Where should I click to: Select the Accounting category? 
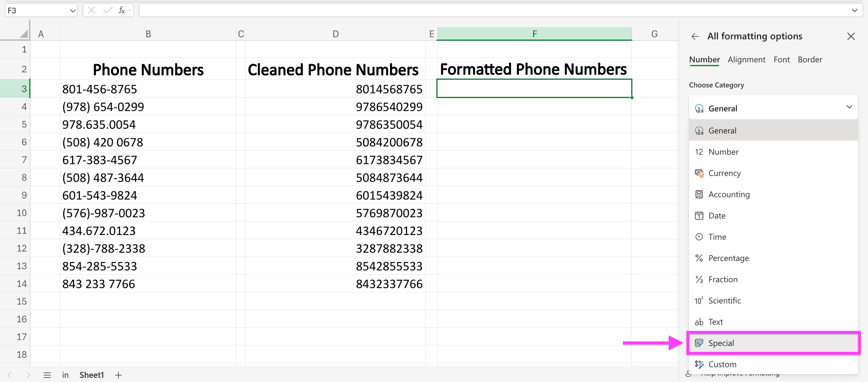point(773,194)
